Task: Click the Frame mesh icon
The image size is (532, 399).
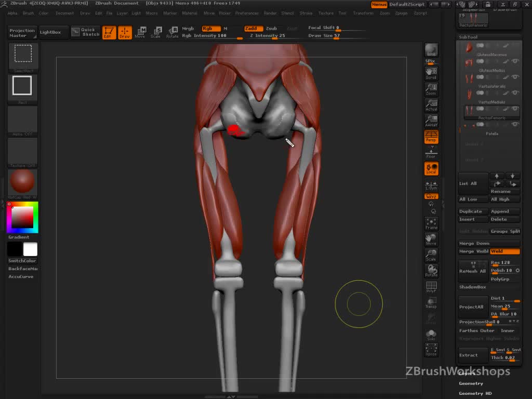Action: click(431, 224)
